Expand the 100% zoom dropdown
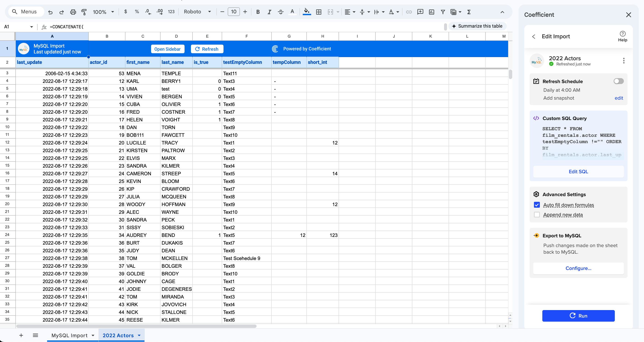 click(x=103, y=12)
